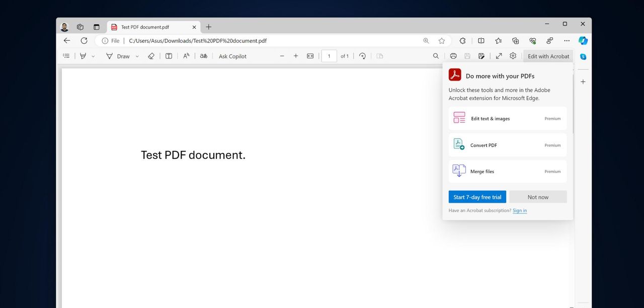Enter full screen mode
The image size is (644, 308).
point(499,56)
